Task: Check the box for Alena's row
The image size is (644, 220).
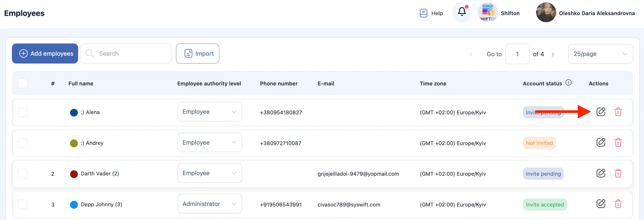Action: point(22,112)
